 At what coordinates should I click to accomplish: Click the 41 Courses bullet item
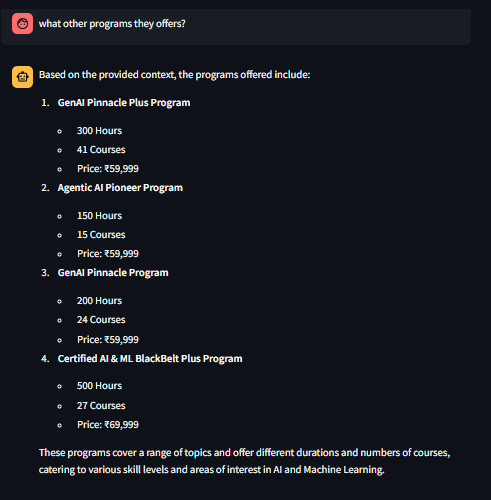101,150
